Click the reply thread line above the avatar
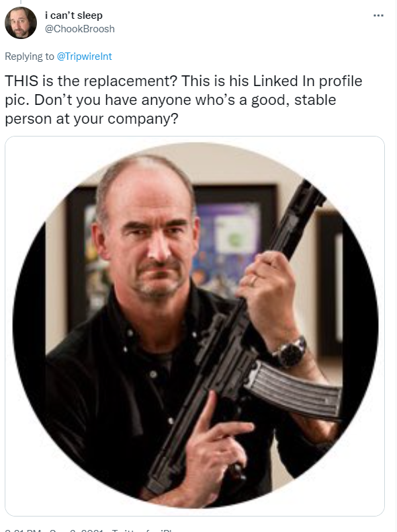 click(21, 2)
